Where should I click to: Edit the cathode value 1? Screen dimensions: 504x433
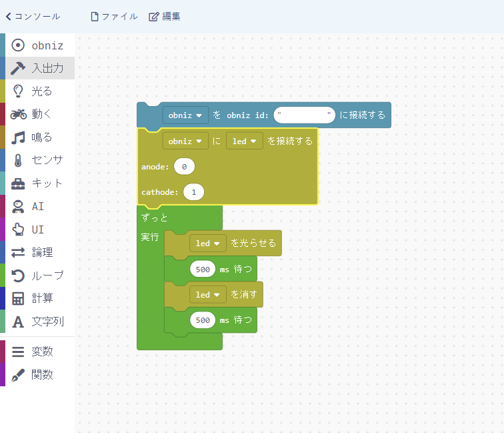193,192
